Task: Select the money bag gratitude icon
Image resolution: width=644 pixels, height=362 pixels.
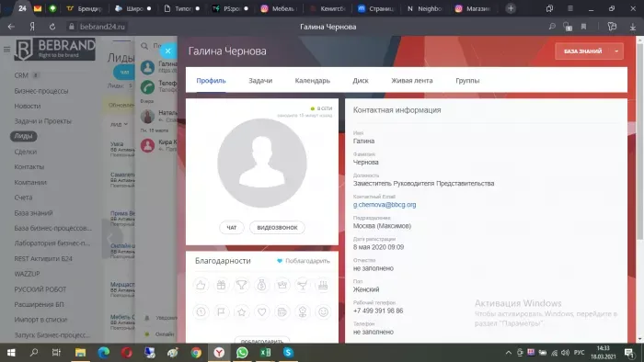Action: (x=262, y=285)
